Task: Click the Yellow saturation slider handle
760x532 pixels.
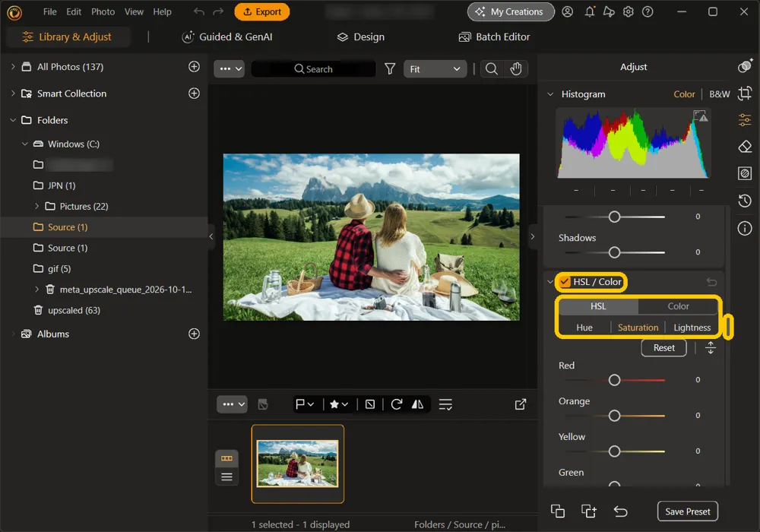Action: point(614,451)
